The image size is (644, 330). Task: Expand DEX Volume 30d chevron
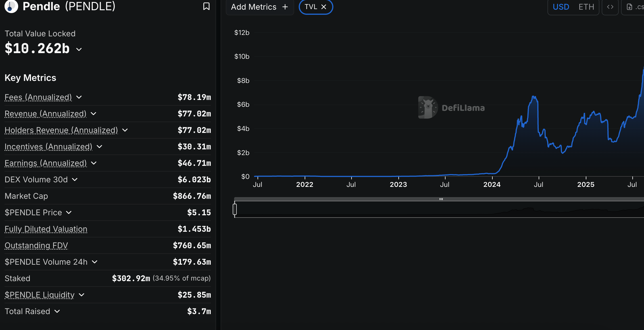point(75,180)
